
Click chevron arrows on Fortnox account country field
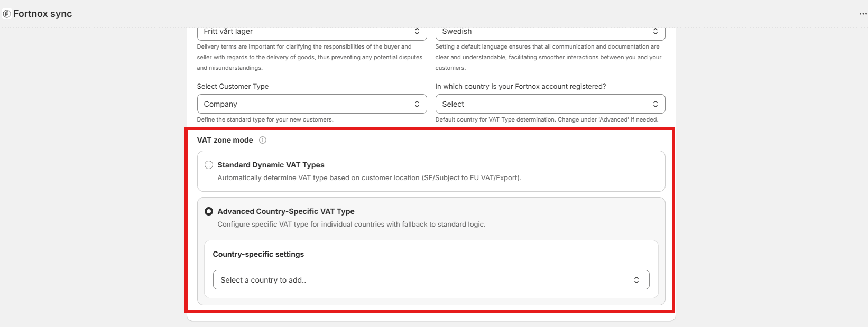[x=655, y=104]
